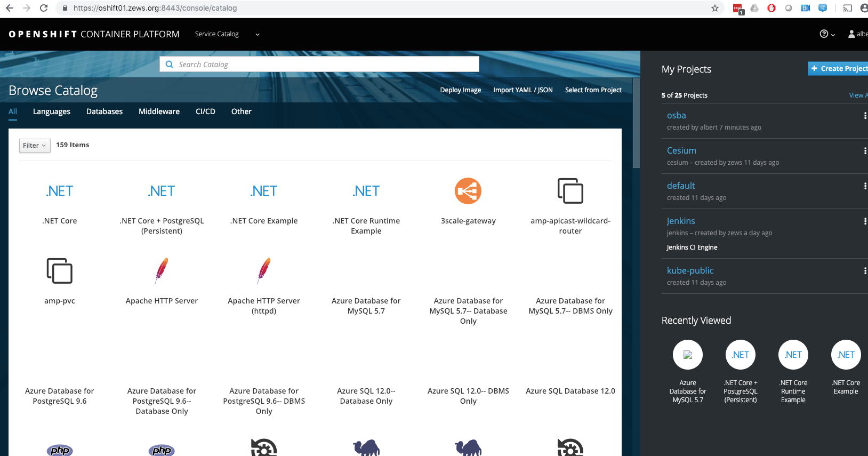The width and height of the screenshot is (868, 456).
Task: Open kebab menu for Jenkins project
Action: 865,221
